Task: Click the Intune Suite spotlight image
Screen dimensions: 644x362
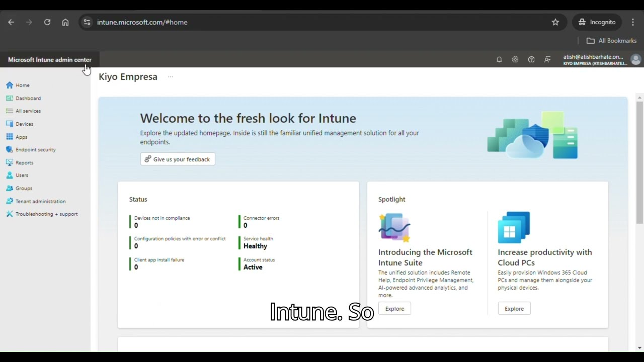Action: pos(394,228)
